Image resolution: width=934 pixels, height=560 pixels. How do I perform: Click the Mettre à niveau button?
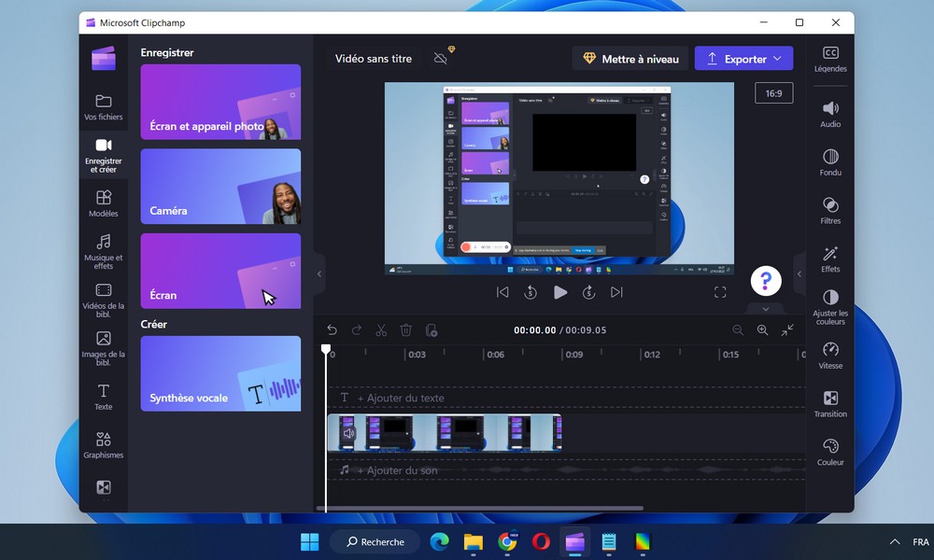[631, 58]
